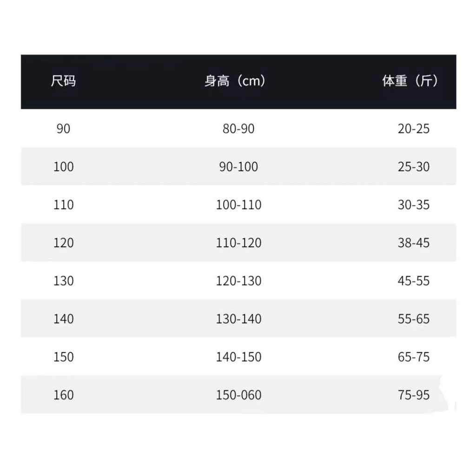Select size 140 in the 尺码 column
The width and height of the screenshot is (476, 476).
[x=63, y=319]
